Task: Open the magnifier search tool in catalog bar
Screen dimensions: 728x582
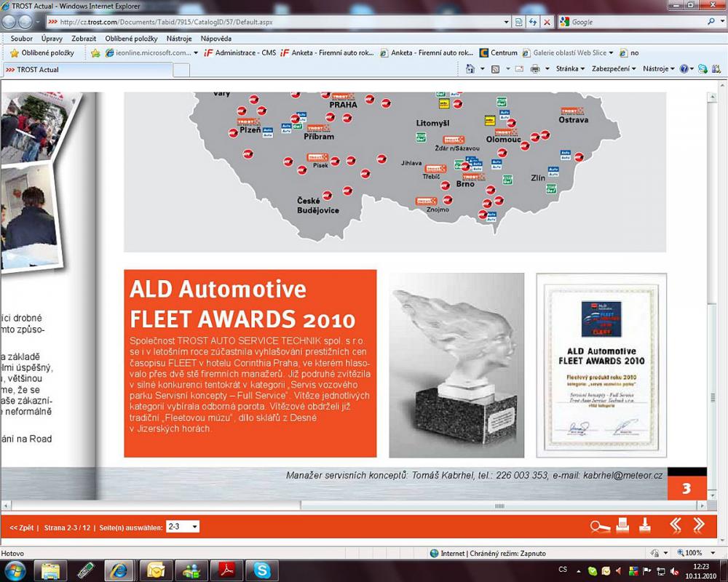Action: pyautogui.click(x=600, y=526)
